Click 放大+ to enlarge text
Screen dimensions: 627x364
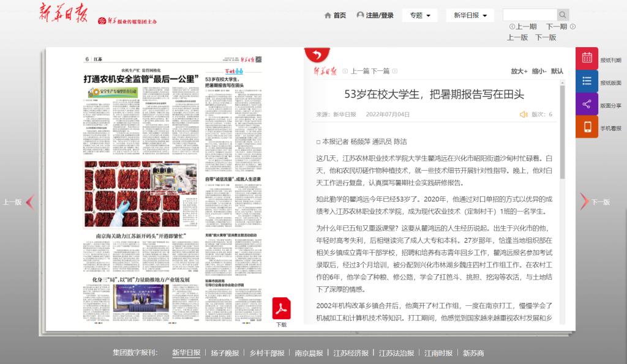[x=519, y=71]
